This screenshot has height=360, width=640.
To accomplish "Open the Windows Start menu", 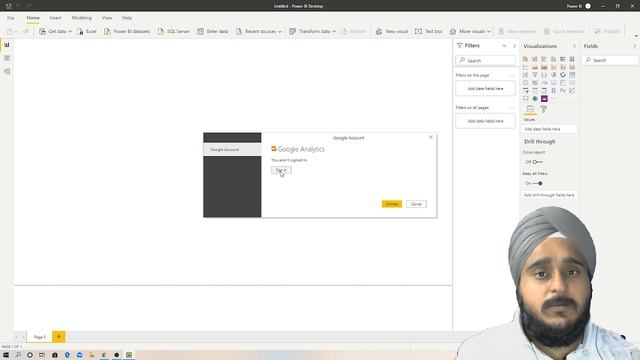I will pos(6,355).
